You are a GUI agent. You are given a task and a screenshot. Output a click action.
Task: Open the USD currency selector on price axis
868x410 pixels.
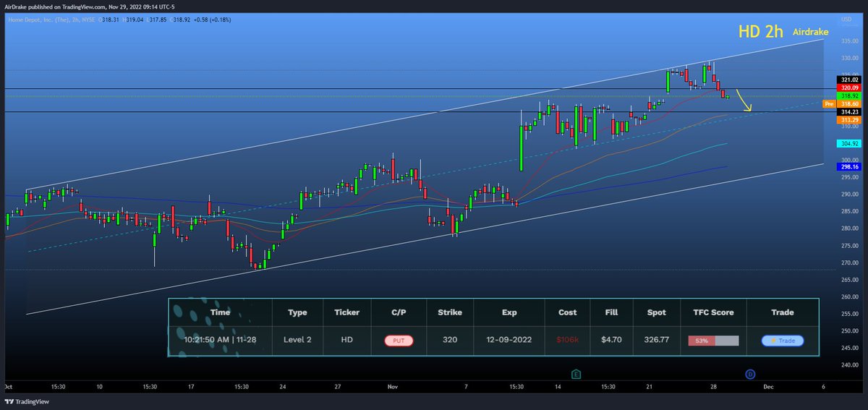click(848, 20)
